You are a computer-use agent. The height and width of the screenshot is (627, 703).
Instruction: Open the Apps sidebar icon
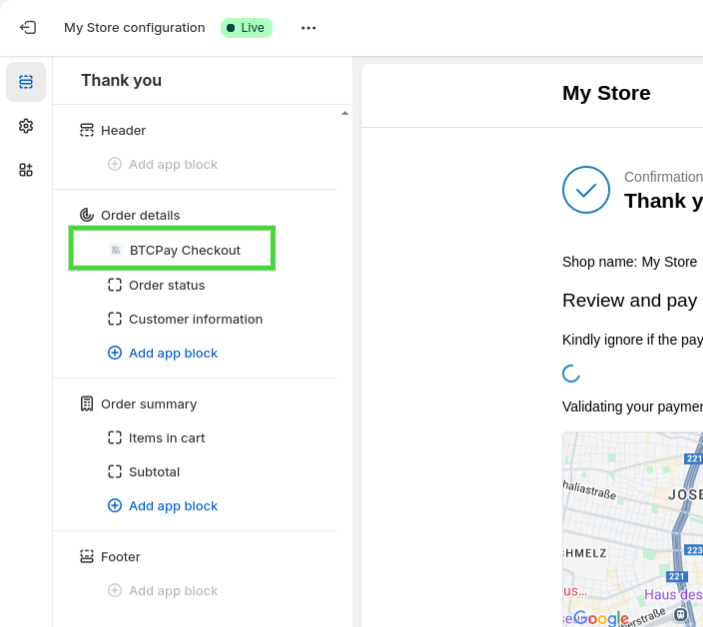tap(26, 170)
